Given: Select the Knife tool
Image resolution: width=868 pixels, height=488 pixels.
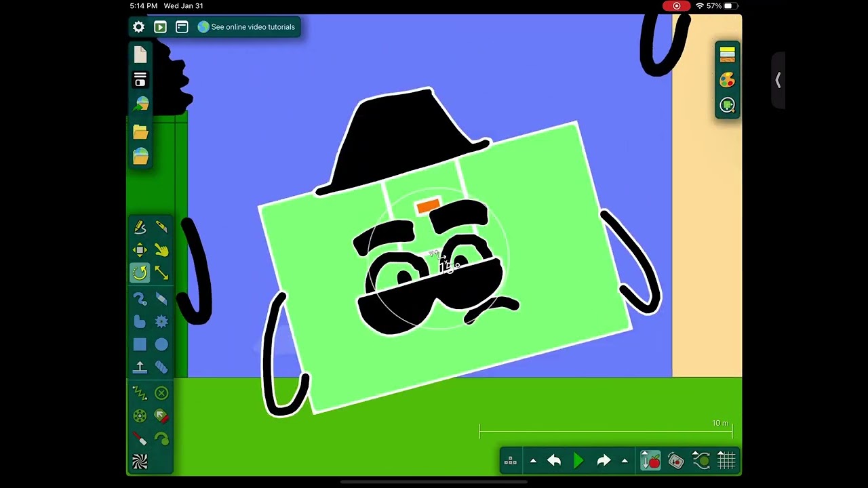Looking at the screenshot, I should click(161, 227).
